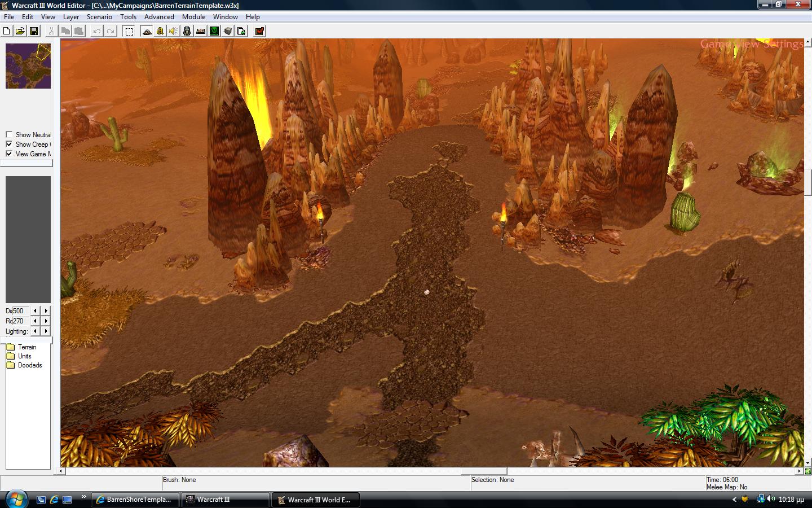The width and height of the screenshot is (812, 508).
Task: Open the Module menu
Action: 193,17
